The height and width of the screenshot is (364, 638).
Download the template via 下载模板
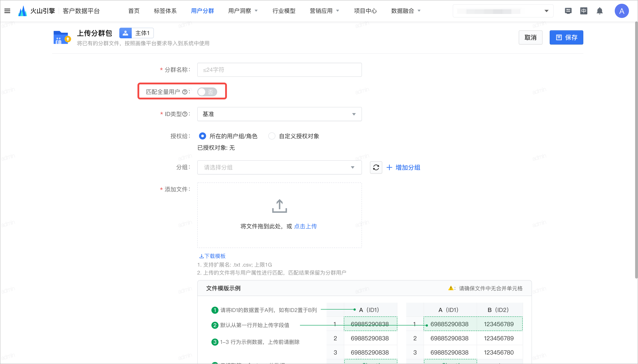(x=213, y=256)
